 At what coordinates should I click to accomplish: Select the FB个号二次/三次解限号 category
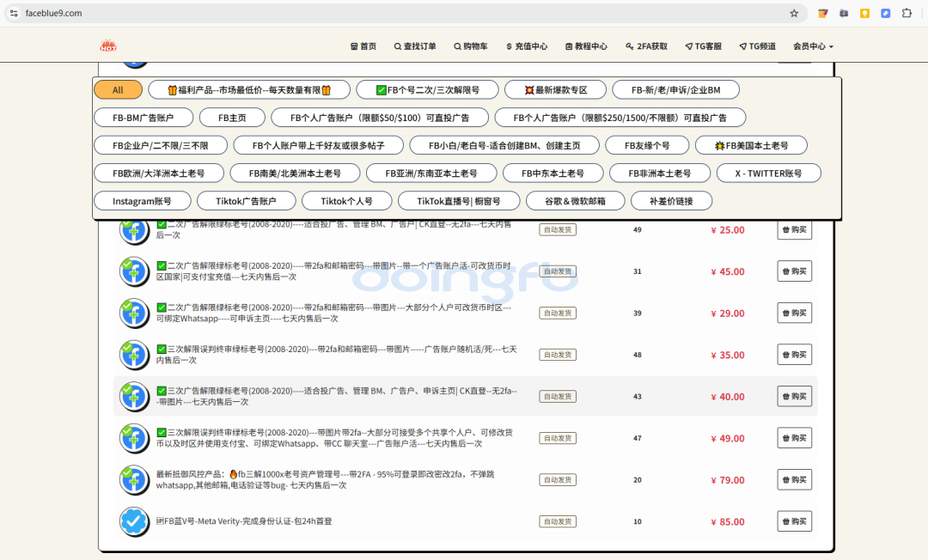pos(427,90)
